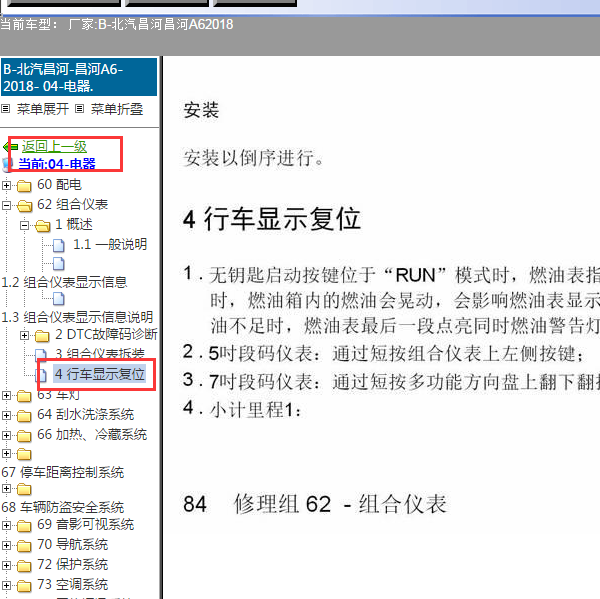The image size is (600, 599).
Task: Click the 菜单展开 button
Action: click(42, 109)
